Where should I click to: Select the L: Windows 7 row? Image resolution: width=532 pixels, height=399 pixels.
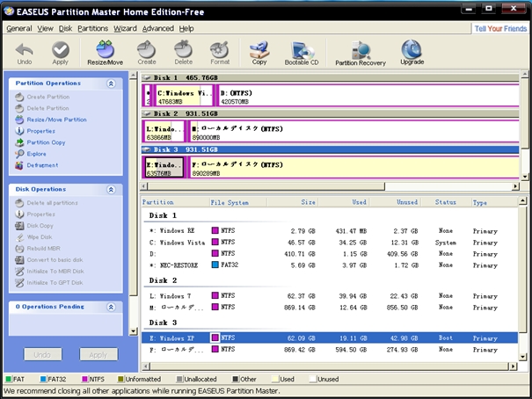coord(329,296)
